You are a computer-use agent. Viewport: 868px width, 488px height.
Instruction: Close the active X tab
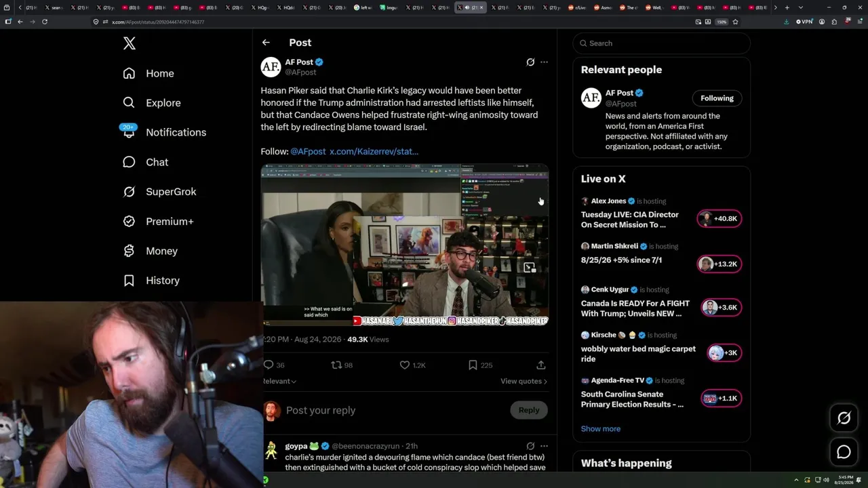pos(481,7)
